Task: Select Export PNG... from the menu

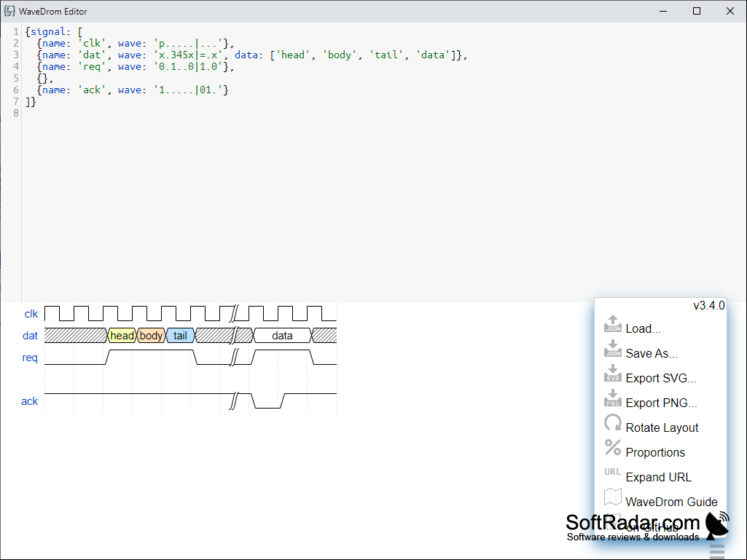Action: 661,403
